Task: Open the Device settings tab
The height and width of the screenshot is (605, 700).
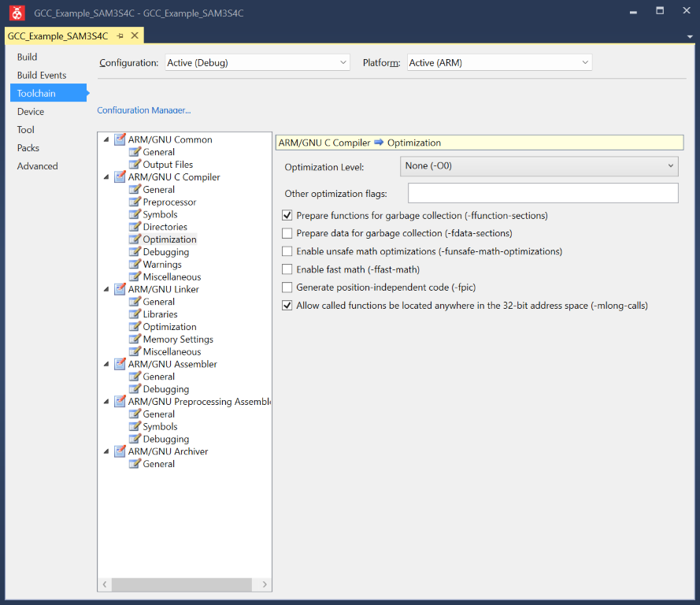Action: (31, 112)
